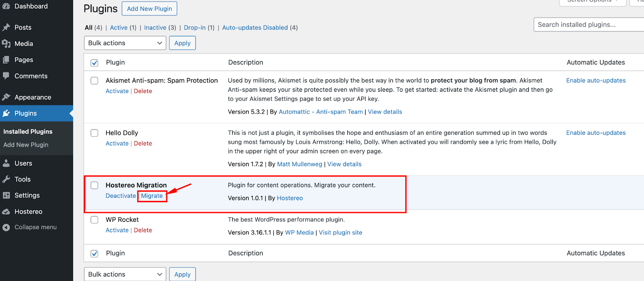Activate the Akismet Anti-spam plugin

117,91
